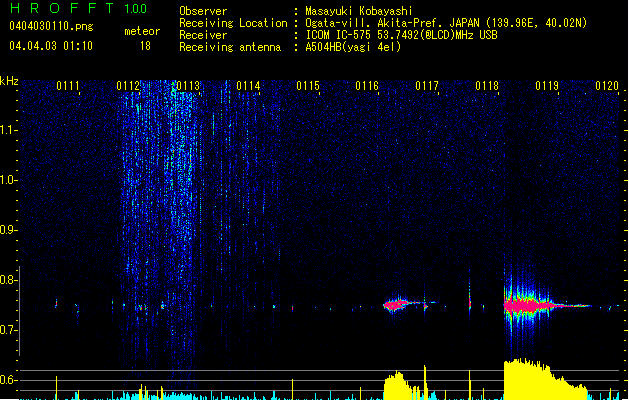Click the 0118 time marker
Viewport: 629px width, 400px height.
tap(487, 86)
